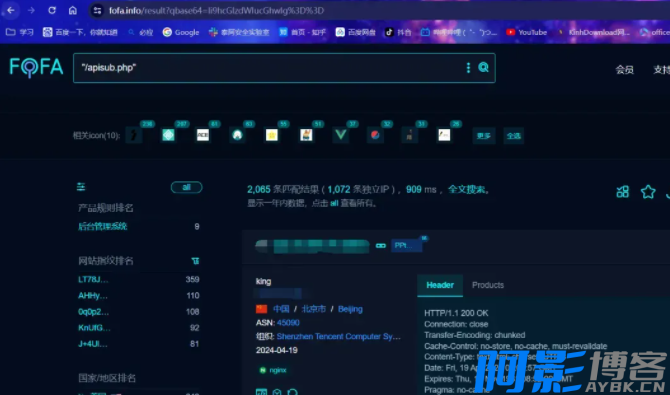
Task: Click the "/apisub.php" search input field
Action: [269, 68]
